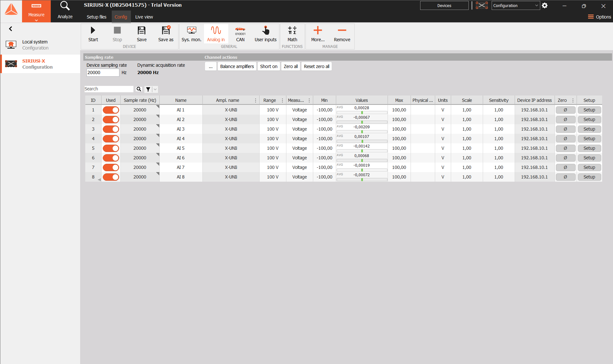613x364 pixels.
Task: Open the User inputs section
Action: click(266, 30)
